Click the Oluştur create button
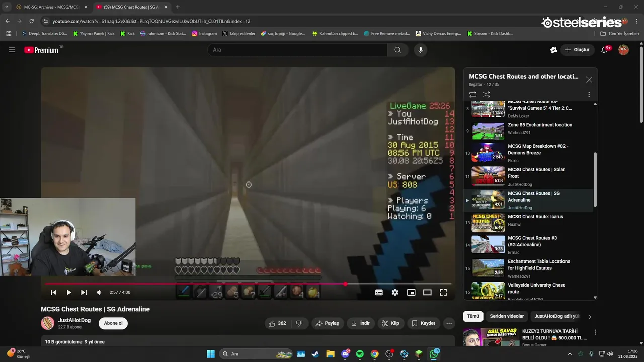This screenshot has width=644, height=362. click(x=577, y=50)
